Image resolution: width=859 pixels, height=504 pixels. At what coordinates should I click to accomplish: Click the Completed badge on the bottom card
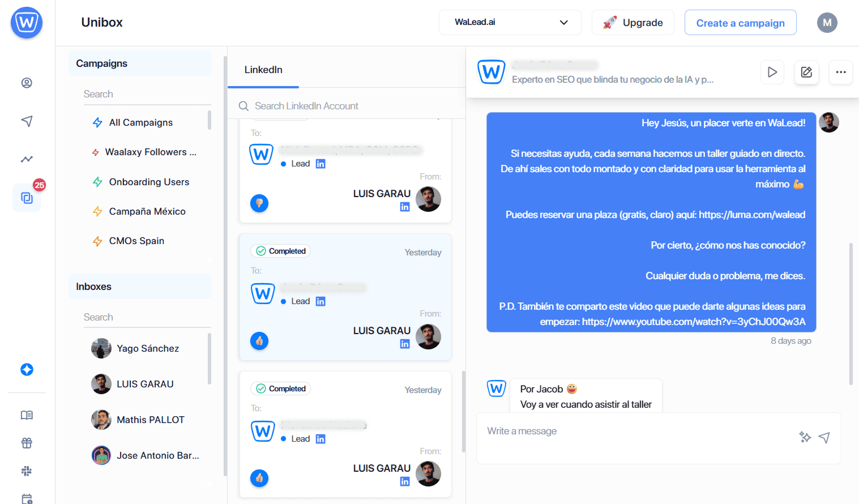280,388
